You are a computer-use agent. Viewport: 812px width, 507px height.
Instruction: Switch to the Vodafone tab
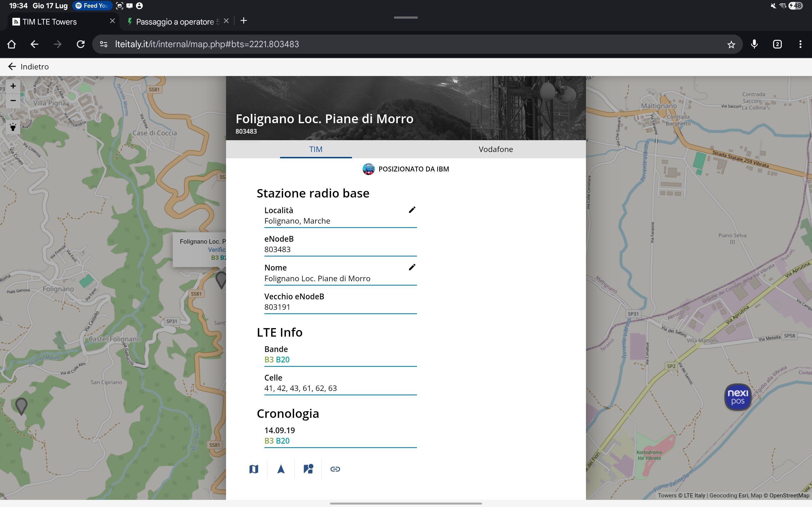(x=495, y=149)
